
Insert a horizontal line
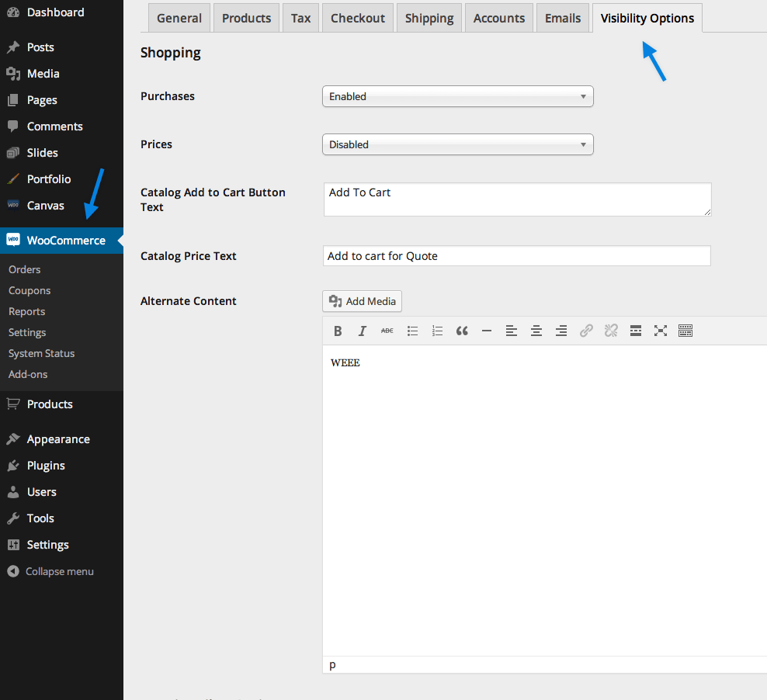point(487,331)
